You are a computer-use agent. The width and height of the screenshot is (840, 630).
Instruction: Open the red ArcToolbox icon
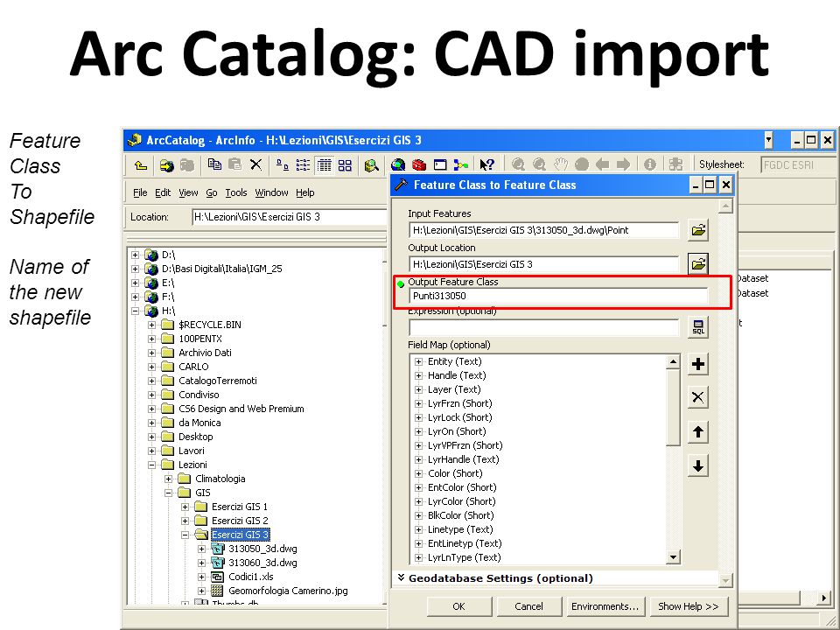(419, 164)
